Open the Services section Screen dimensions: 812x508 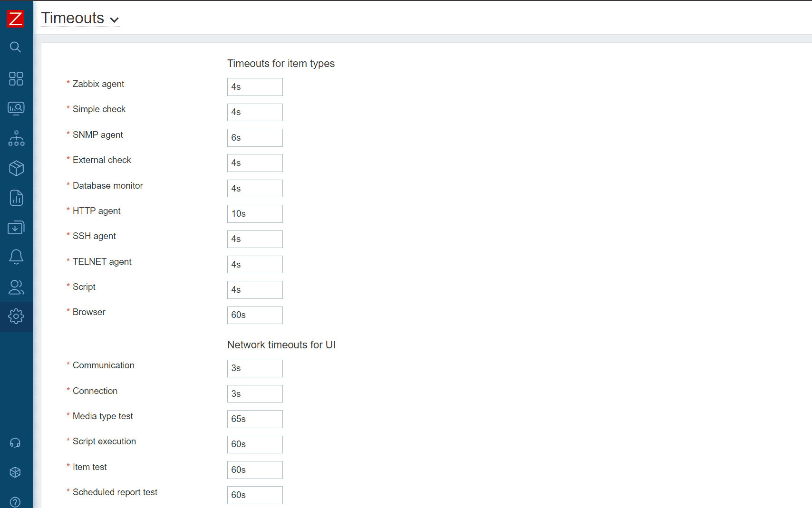tap(16, 138)
